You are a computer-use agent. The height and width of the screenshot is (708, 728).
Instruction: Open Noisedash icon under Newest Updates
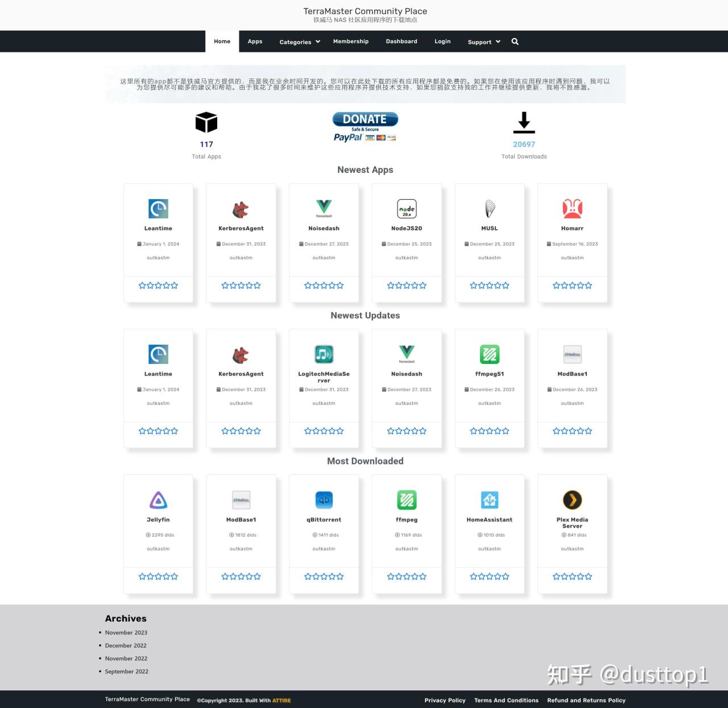[407, 354]
